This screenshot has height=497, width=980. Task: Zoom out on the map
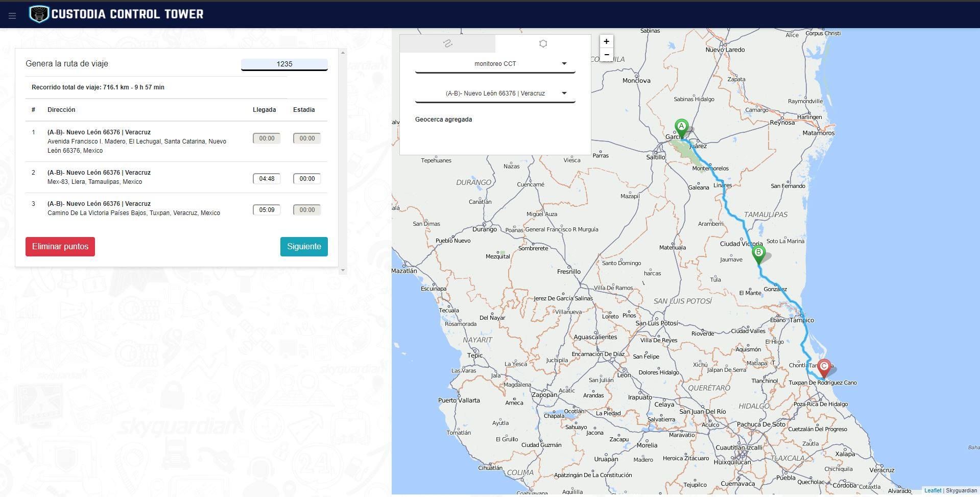coord(606,55)
